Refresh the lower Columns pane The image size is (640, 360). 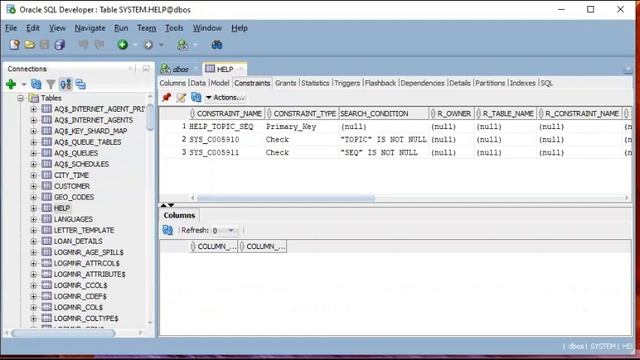(x=167, y=230)
